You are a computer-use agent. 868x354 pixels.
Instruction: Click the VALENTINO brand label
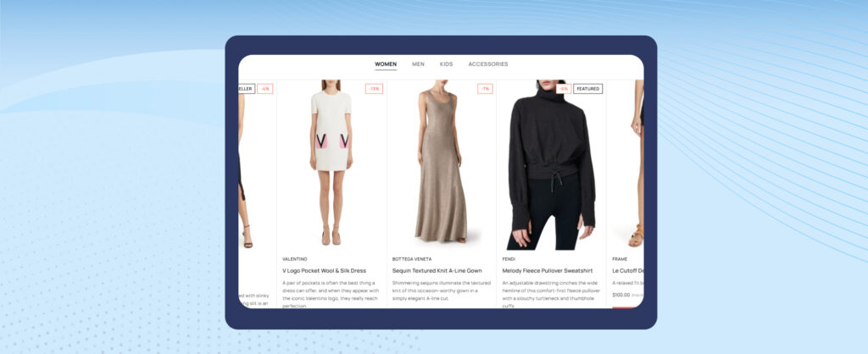pyautogui.click(x=294, y=259)
